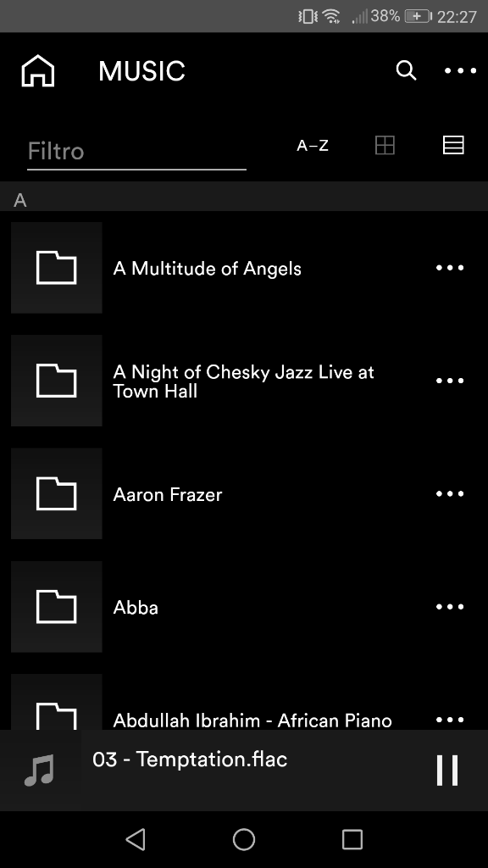
Task: Open A Night of Chesky Jazz folder
Action: coord(244,381)
